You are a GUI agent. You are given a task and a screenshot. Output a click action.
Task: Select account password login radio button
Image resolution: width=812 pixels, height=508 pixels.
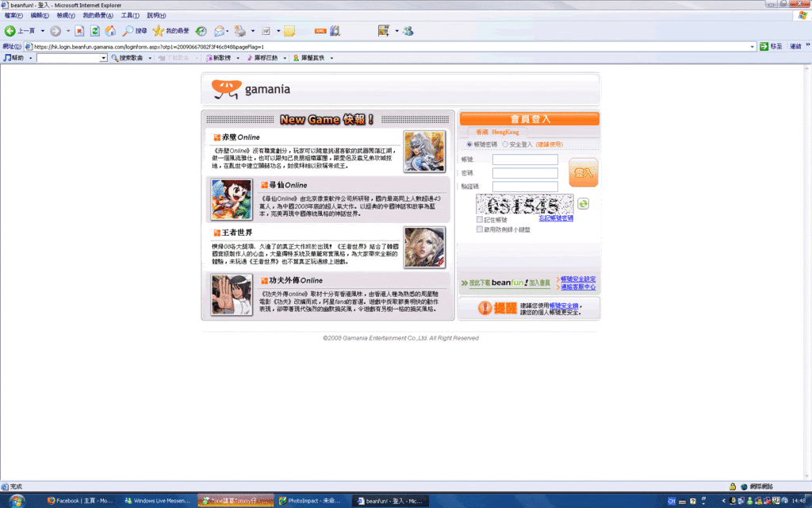tap(469, 144)
